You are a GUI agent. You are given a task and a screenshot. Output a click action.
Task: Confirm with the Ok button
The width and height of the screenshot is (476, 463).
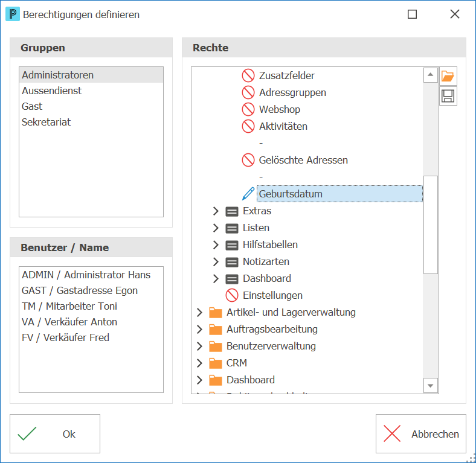55,434
